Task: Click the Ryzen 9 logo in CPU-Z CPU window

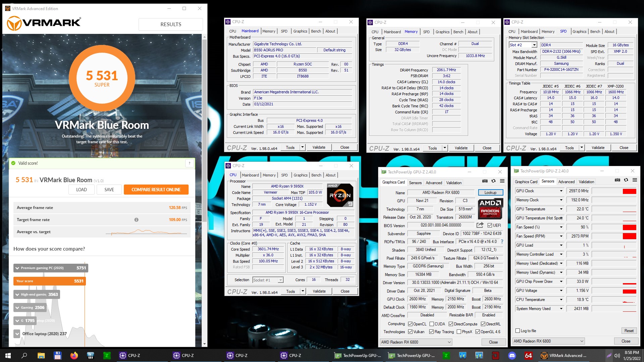Action: 340,195
